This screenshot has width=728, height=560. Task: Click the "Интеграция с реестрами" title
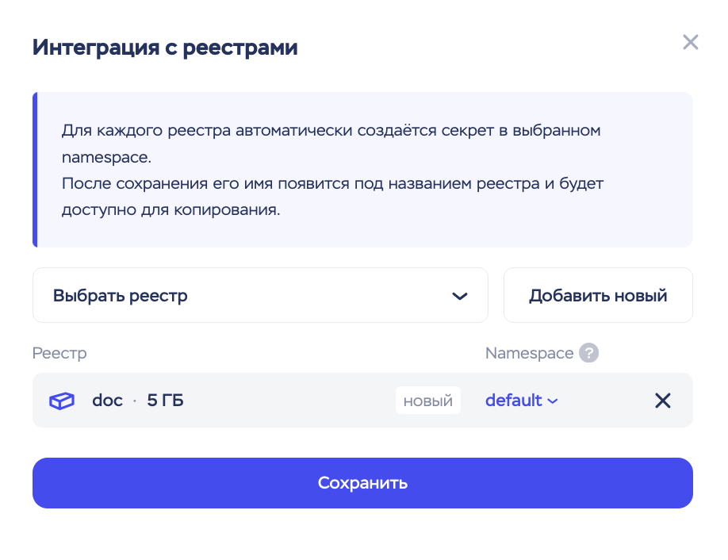click(165, 48)
